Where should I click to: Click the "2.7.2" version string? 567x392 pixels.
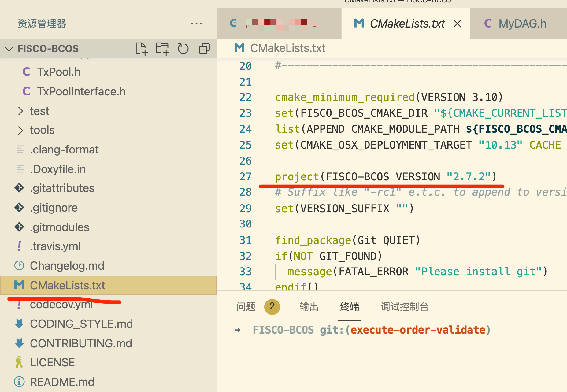coord(469,177)
